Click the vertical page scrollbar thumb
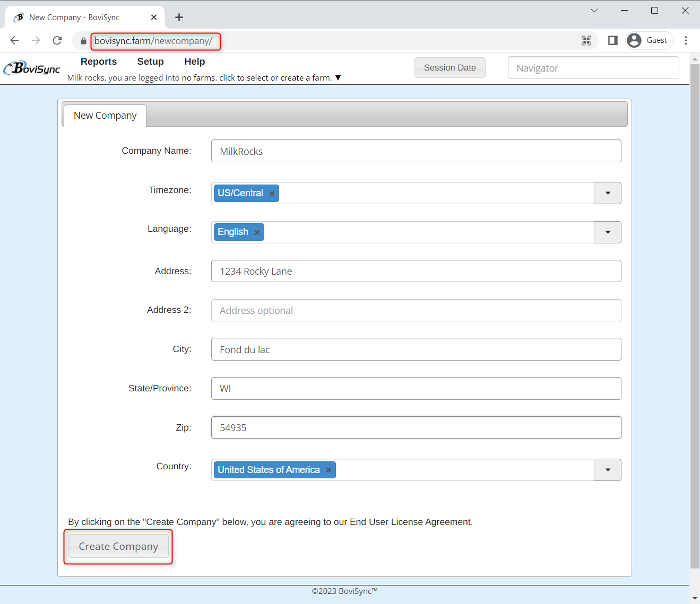The image size is (700, 604). (x=695, y=316)
